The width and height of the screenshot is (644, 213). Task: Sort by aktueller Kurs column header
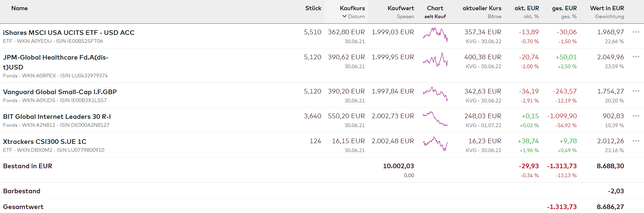[x=482, y=8]
